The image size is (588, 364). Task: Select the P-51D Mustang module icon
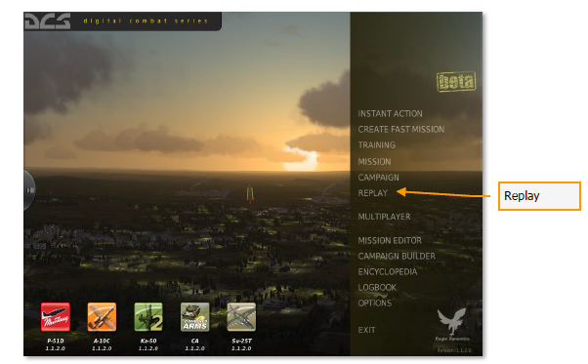[x=56, y=317]
